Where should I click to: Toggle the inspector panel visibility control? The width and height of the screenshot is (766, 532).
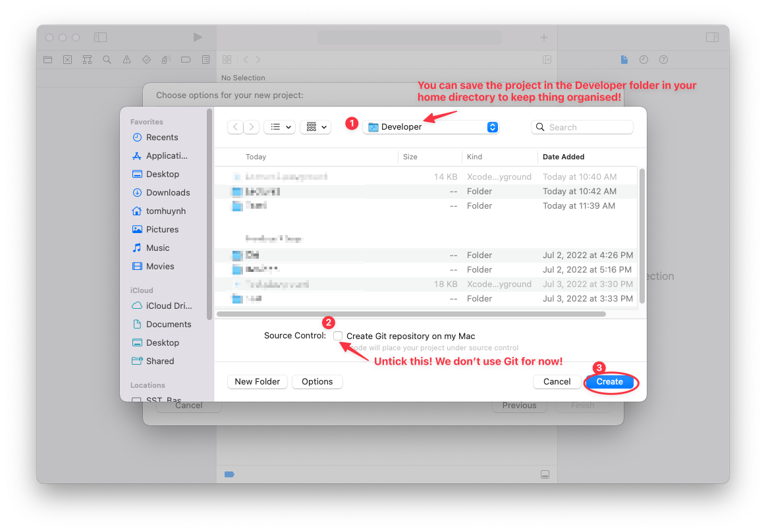[712, 38]
